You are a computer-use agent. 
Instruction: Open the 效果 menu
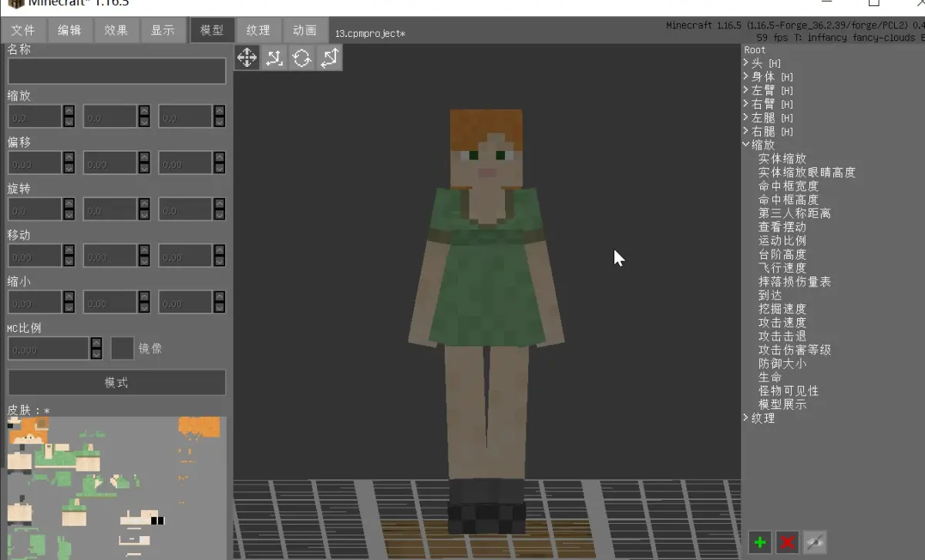coord(116,30)
